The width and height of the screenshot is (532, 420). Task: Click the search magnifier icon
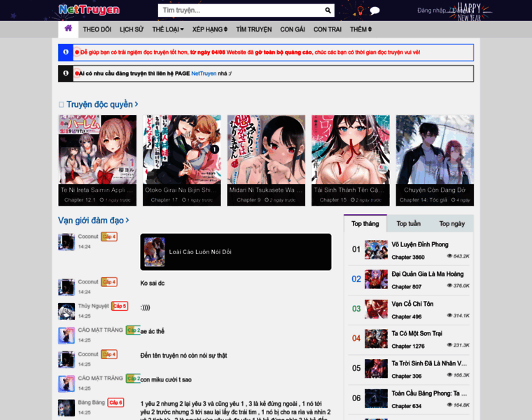click(328, 10)
